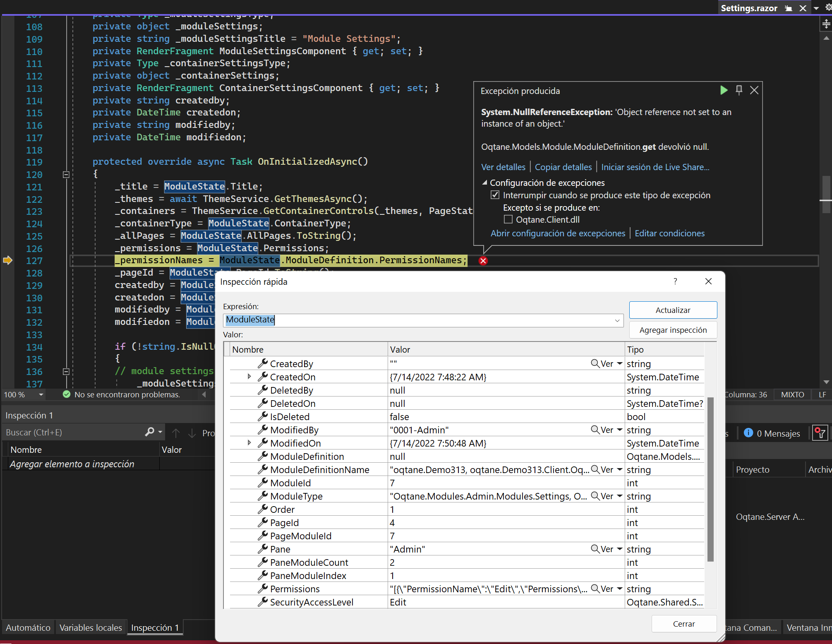The height and width of the screenshot is (644, 832).
Task: Click the red error marker on line 127
Action: (x=483, y=261)
